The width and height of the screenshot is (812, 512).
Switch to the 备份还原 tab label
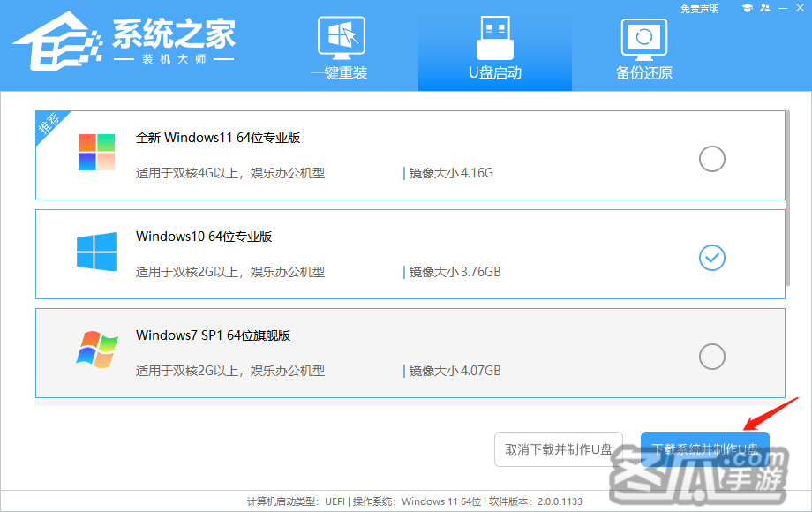[644, 73]
